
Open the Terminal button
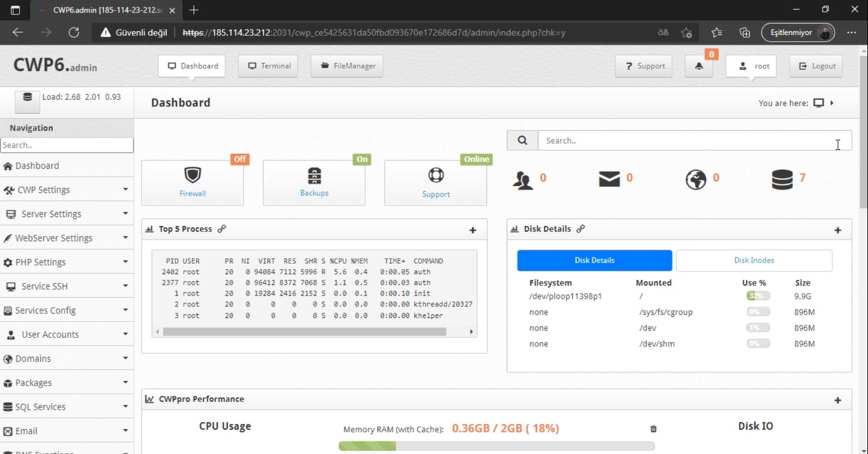pos(268,66)
